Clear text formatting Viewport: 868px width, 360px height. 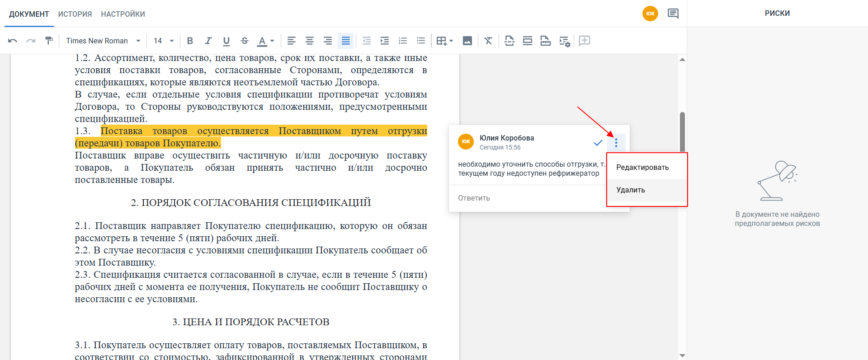[488, 41]
